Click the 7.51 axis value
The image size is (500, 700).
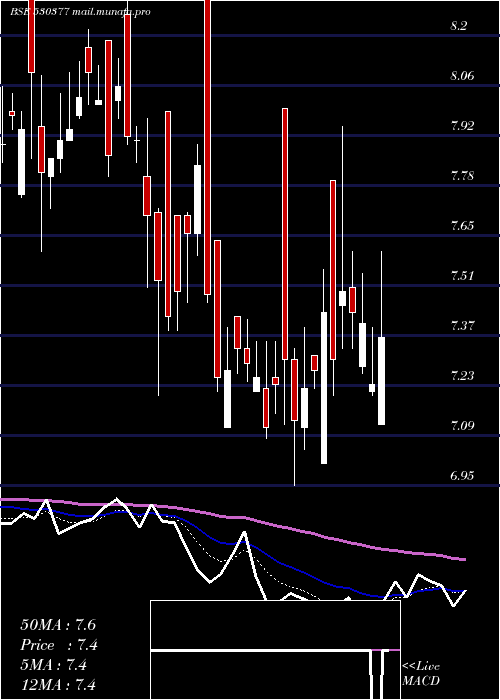click(462, 276)
